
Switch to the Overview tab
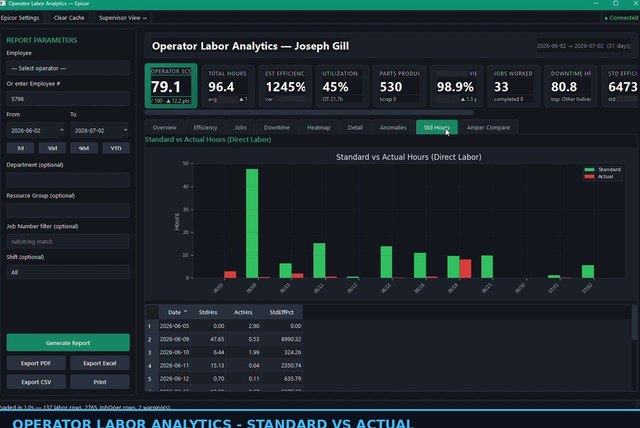pyautogui.click(x=164, y=127)
